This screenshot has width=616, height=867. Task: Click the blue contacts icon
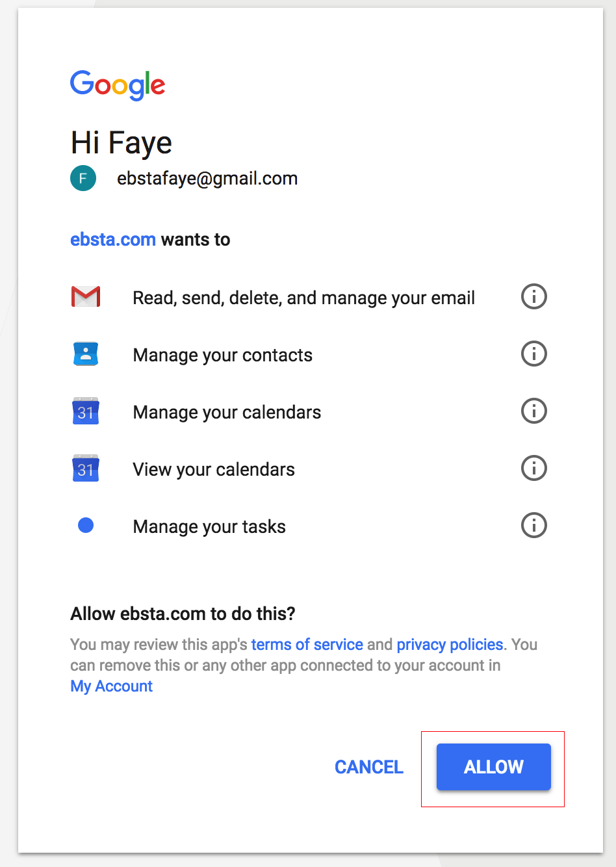pyautogui.click(x=86, y=354)
